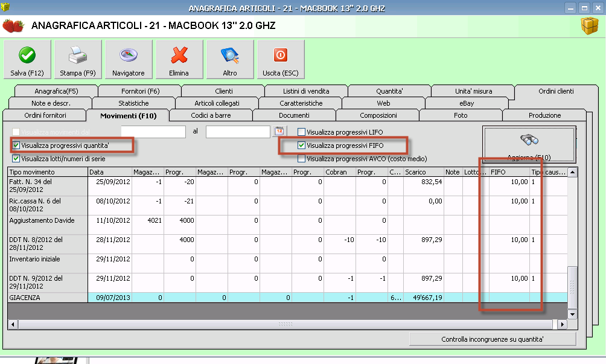Viewport: 606px width, 364px height.
Task: Click the 'al' end date field
Action: click(238, 132)
